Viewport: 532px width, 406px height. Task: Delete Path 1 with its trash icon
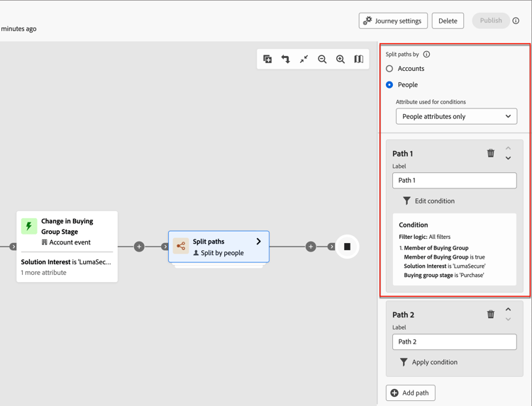pos(491,153)
